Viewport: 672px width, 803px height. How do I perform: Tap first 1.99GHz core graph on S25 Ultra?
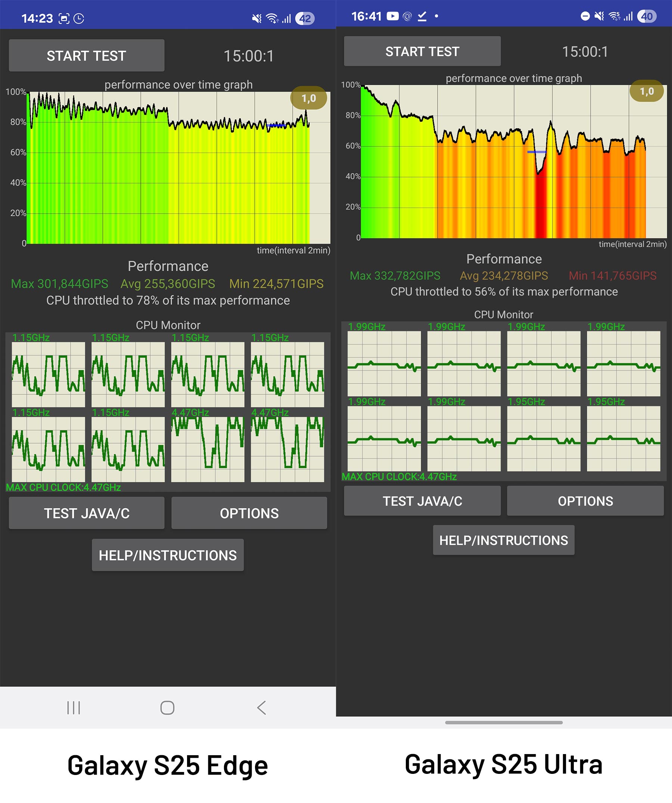tap(384, 364)
